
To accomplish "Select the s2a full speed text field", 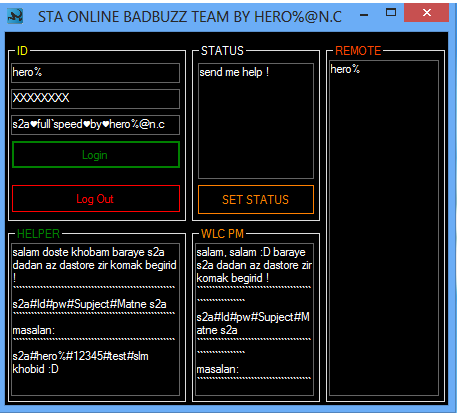I will pyautogui.click(x=95, y=125).
